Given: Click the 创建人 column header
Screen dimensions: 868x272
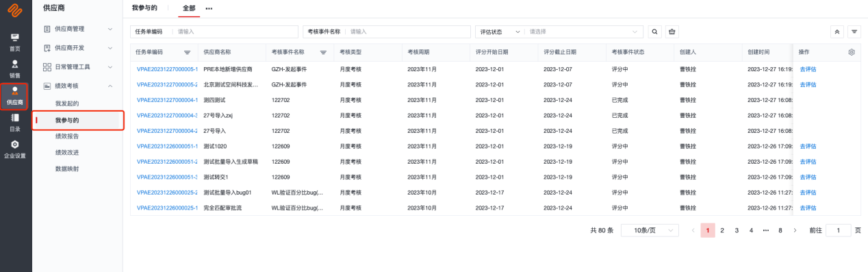Looking at the screenshot, I should (688, 52).
